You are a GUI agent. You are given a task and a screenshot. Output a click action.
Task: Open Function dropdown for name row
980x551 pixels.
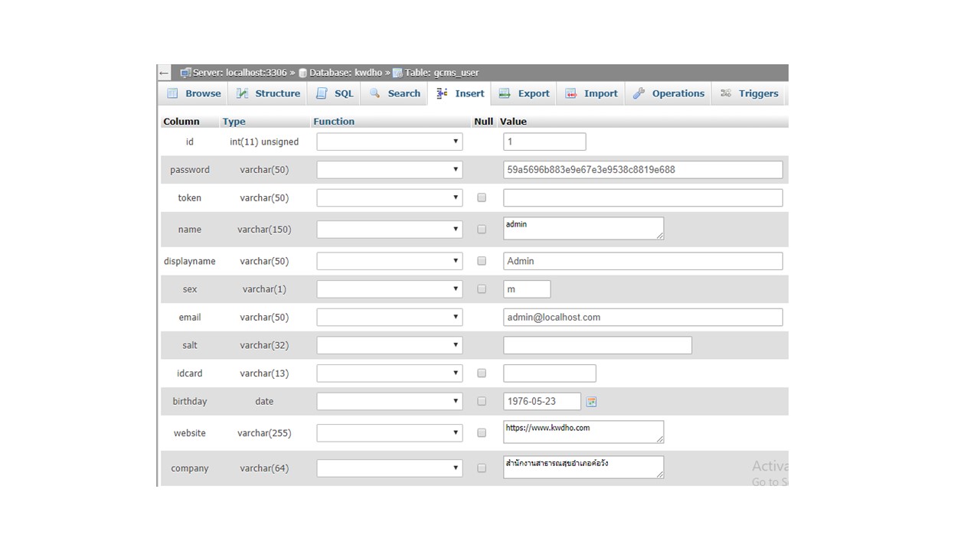[390, 229]
